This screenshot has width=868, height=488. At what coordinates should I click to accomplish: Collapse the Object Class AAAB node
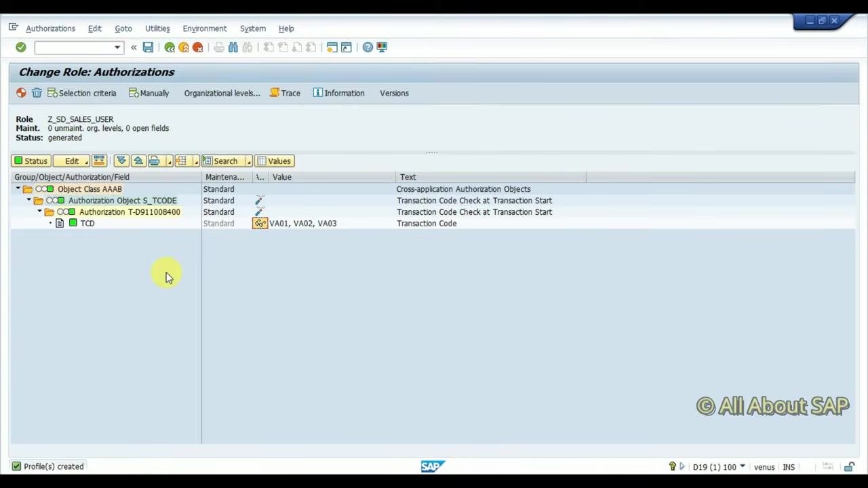click(x=18, y=189)
